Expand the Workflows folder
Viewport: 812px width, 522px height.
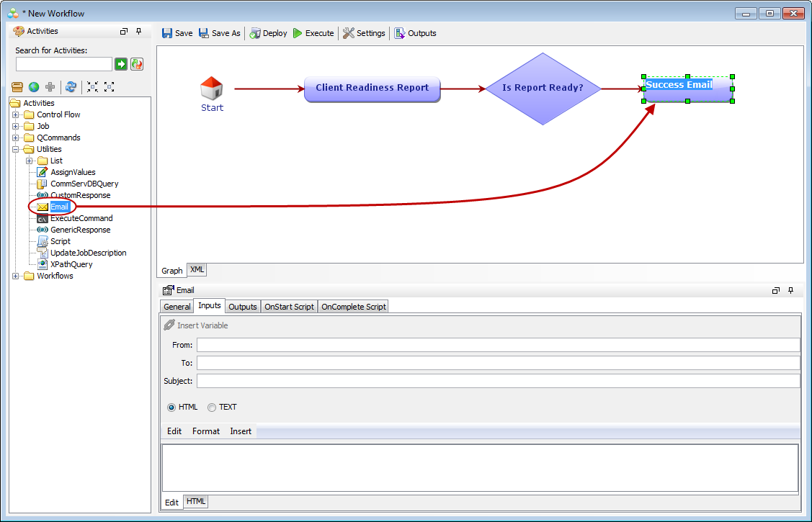point(16,276)
